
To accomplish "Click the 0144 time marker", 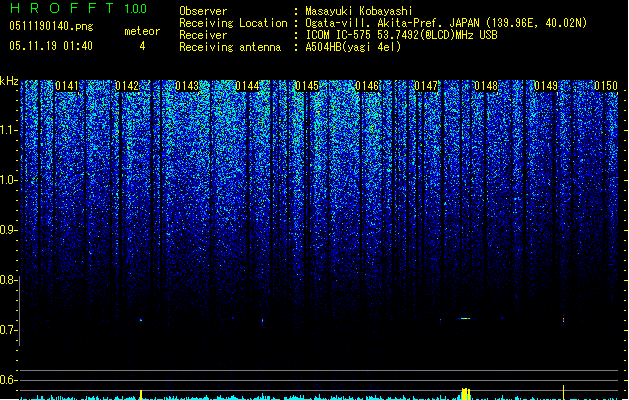I will (x=247, y=86).
